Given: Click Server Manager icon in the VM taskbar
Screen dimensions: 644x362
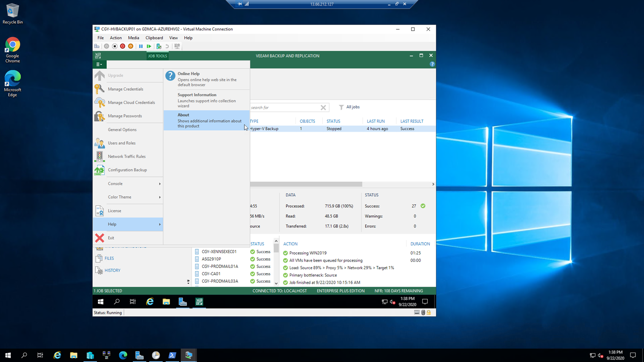Looking at the screenshot, I should [183, 302].
